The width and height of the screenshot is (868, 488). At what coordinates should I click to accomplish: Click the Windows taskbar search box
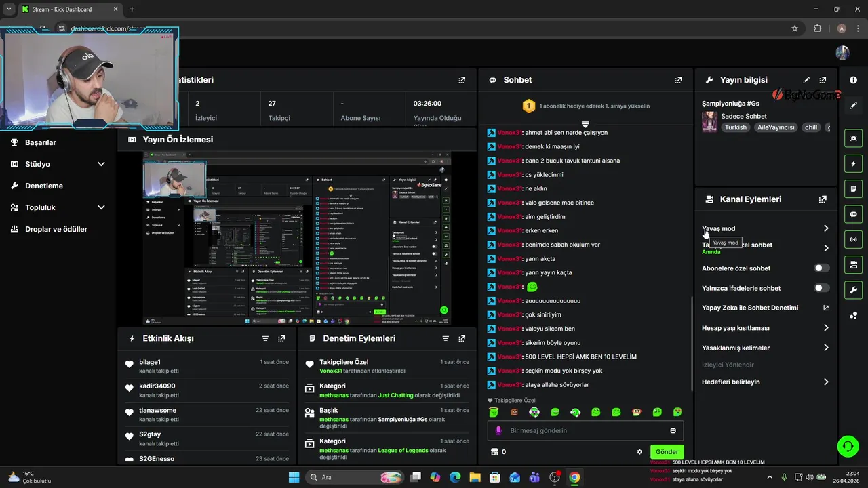pos(354,477)
